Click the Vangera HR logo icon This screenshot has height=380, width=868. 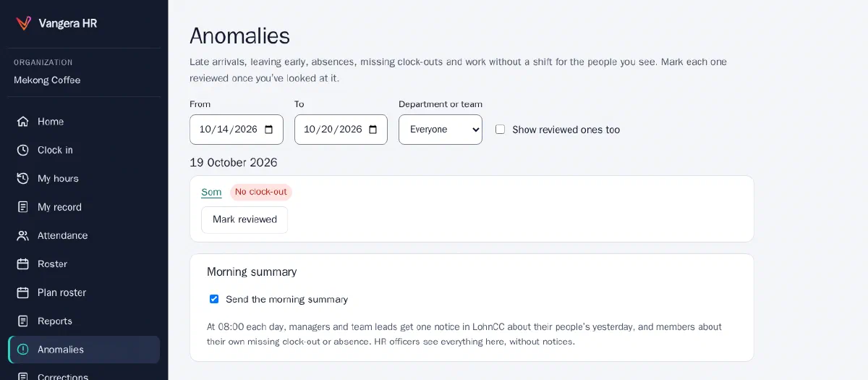24,23
